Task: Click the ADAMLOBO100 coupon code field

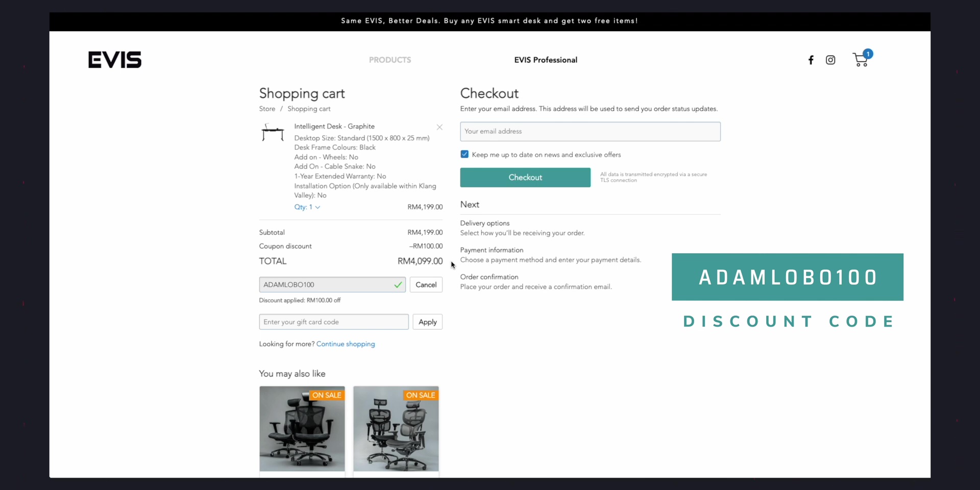Action: (332, 285)
